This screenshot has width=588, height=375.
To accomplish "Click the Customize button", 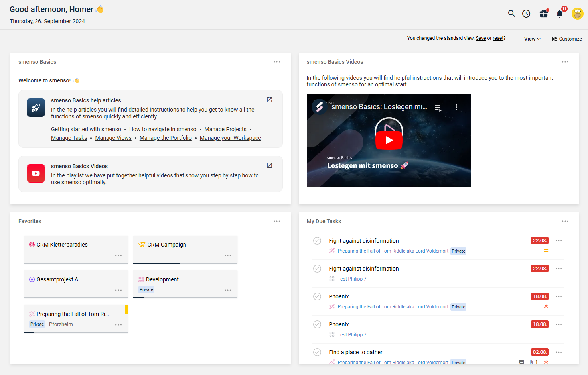I will 567,39.
